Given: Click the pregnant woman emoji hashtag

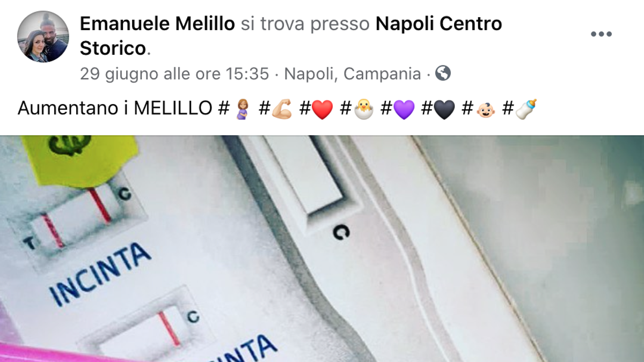Looking at the screenshot, I should tap(235, 109).
